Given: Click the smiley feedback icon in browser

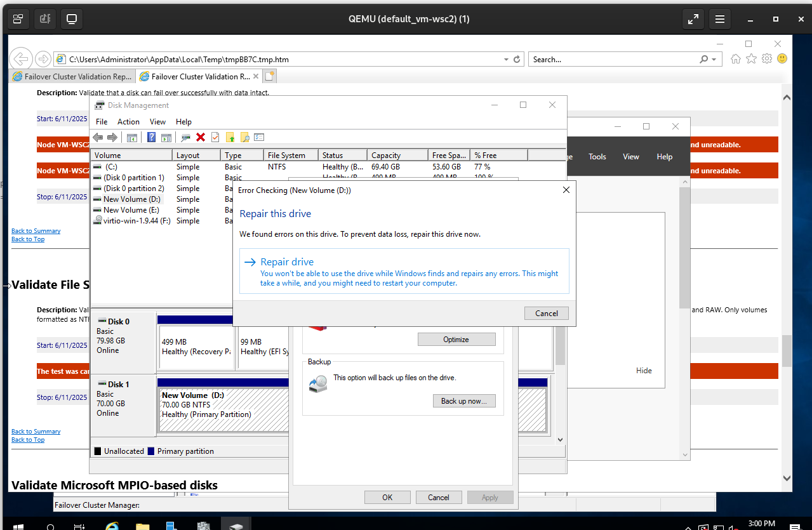Looking at the screenshot, I should click(x=782, y=58).
